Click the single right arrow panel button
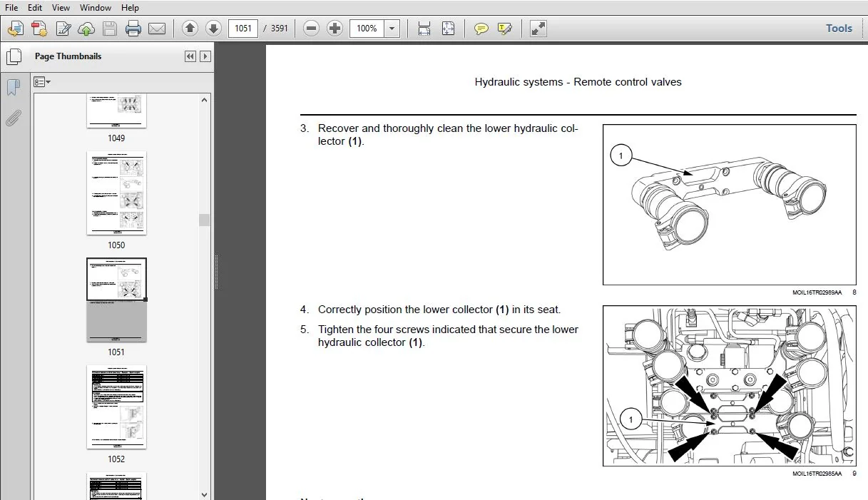The width and height of the screenshot is (868, 500). pos(205,56)
